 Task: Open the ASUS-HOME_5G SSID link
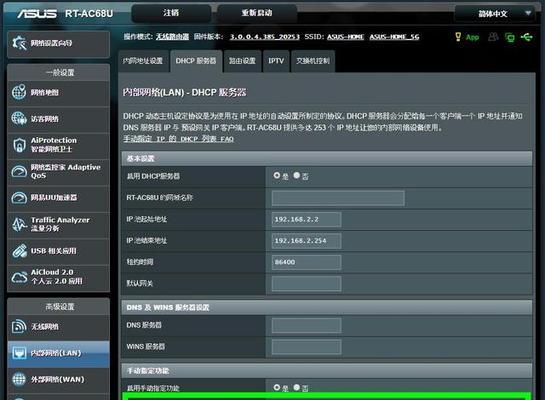[394, 37]
